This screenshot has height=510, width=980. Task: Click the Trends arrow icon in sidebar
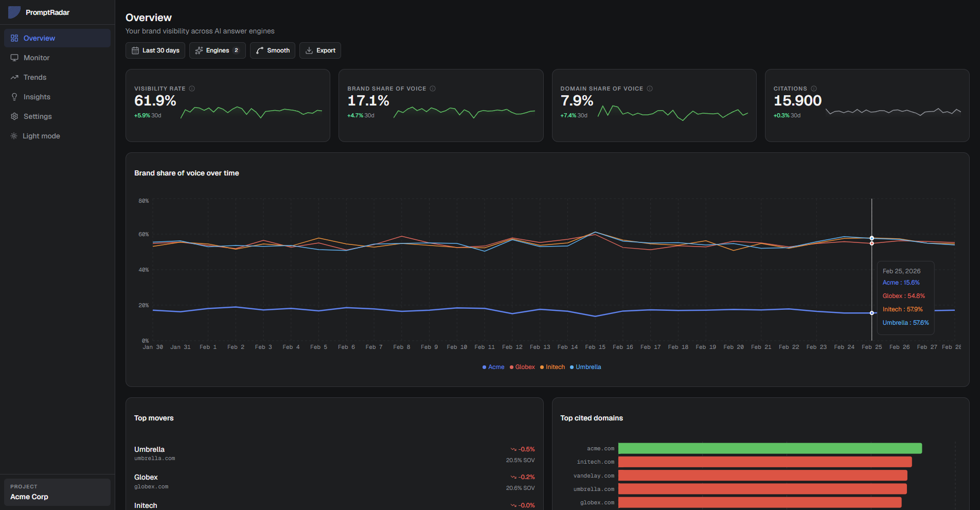click(x=14, y=77)
